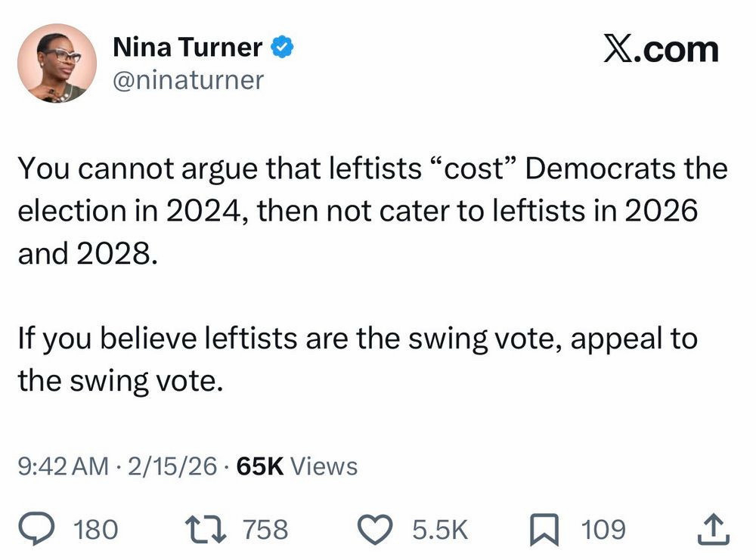This screenshot has height=560, width=756.
Task: Click the 180 replies count
Action: click(98, 529)
